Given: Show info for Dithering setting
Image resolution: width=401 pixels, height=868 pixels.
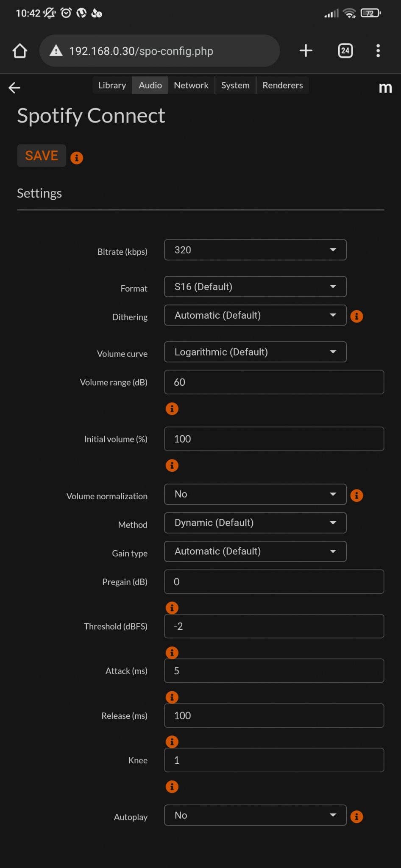Looking at the screenshot, I should [356, 316].
